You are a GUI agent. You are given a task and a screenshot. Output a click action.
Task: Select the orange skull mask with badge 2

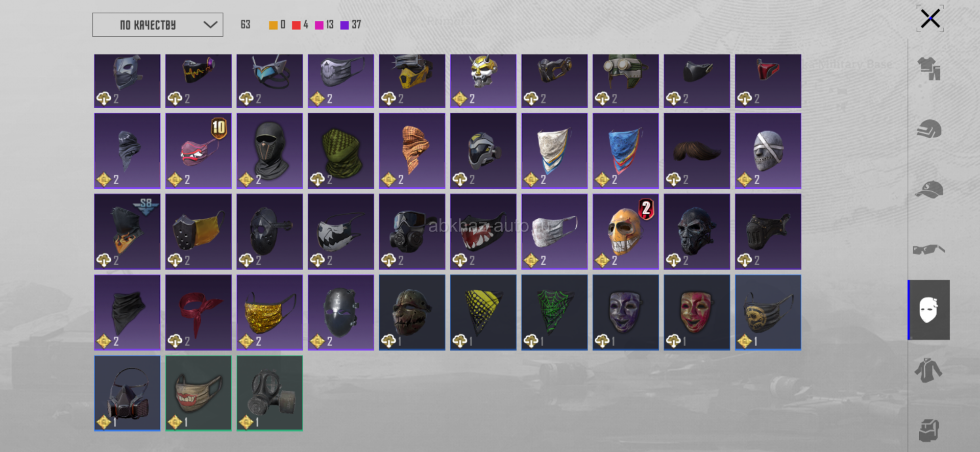coord(626,232)
